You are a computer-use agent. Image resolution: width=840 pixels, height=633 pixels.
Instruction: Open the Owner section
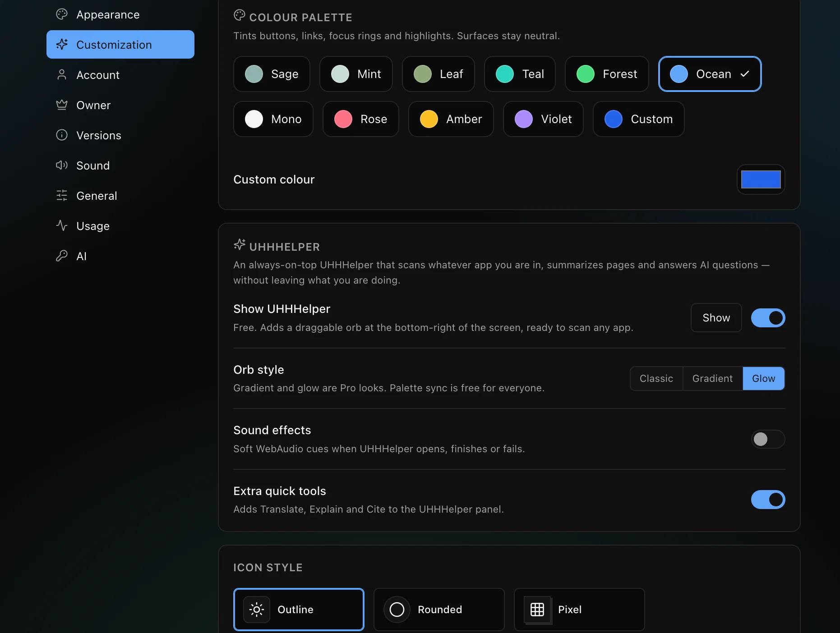[120, 105]
